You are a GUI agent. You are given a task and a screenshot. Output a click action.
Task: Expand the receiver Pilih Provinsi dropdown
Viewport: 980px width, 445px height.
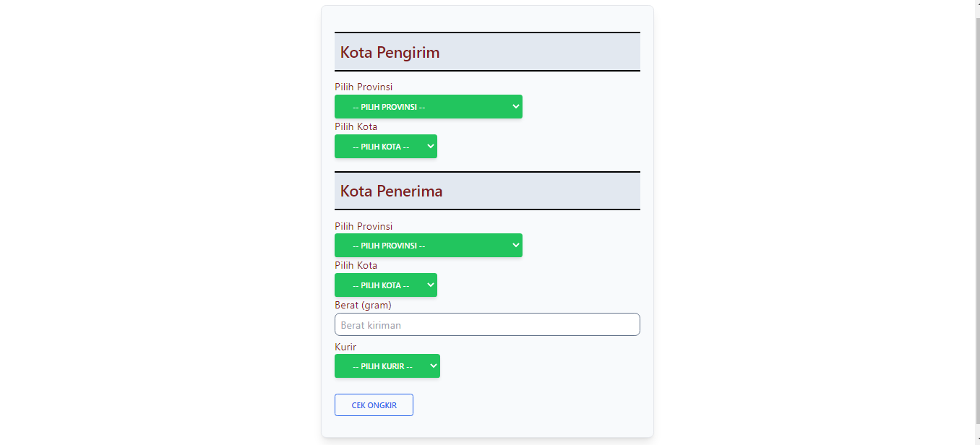click(428, 245)
